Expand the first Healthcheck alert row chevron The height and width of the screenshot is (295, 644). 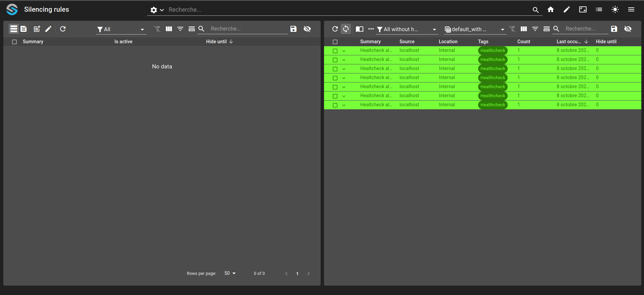point(344,51)
